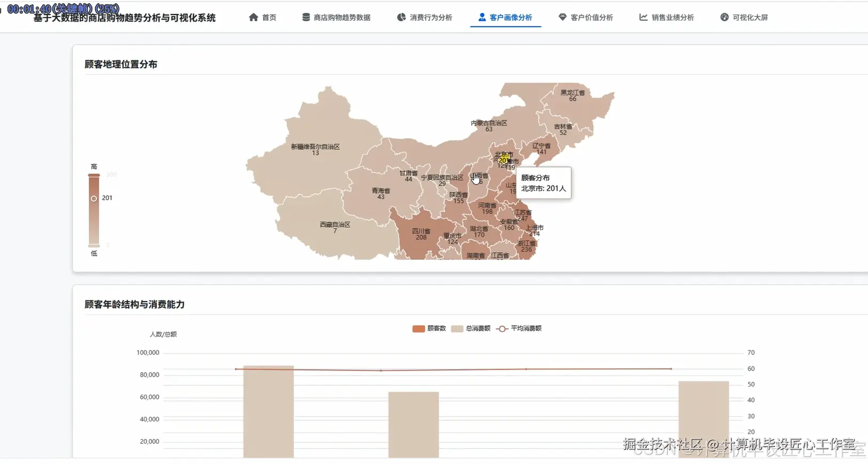Open 商店购物趋势数据 via its database icon
The image size is (868, 464).
click(x=306, y=17)
